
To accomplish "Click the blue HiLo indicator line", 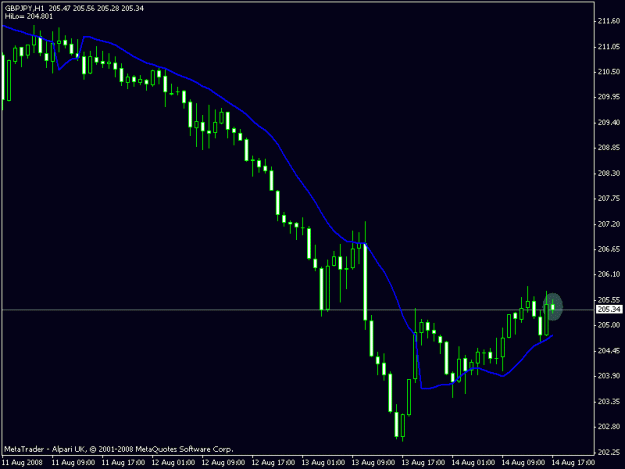I will point(296,175).
